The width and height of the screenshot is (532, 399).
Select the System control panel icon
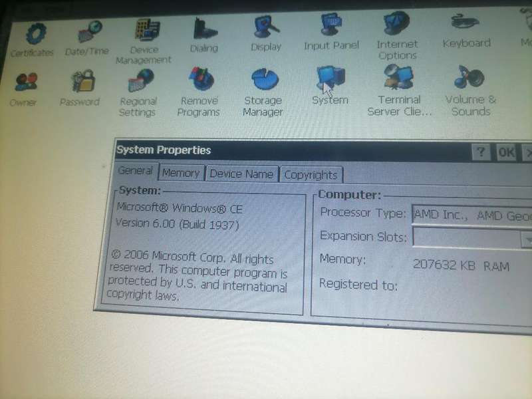click(x=331, y=78)
